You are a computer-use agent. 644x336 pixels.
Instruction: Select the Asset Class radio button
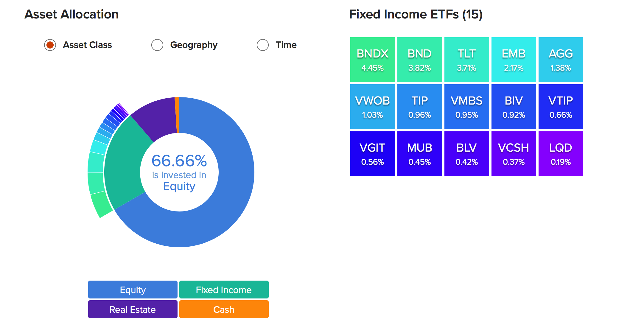50,45
